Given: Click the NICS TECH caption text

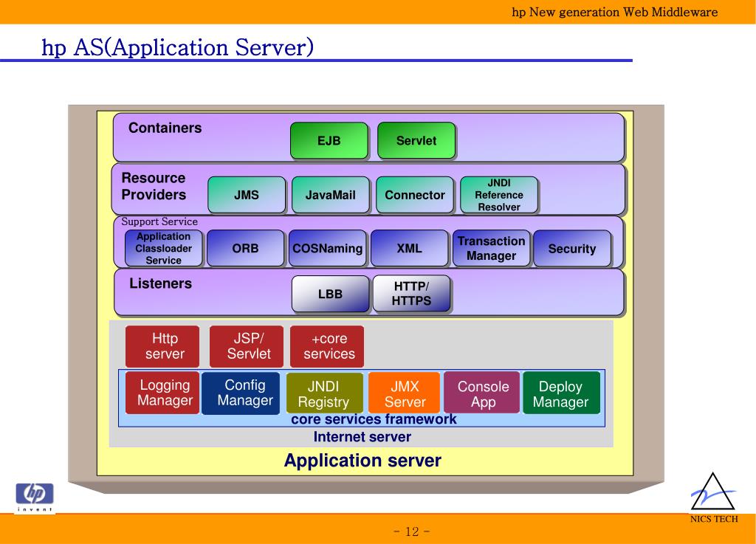Looking at the screenshot, I should [x=714, y=519].
